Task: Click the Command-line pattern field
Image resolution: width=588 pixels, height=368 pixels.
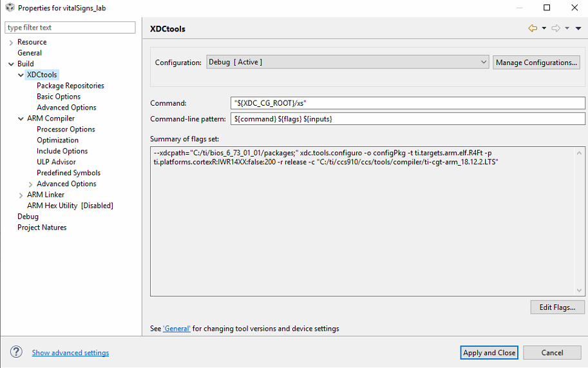Action: coord(407,119)
